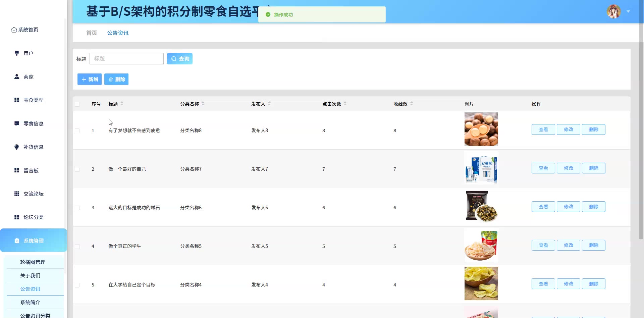Click the 新增 button
The height and width of the screenshot is (318, 644).
(x=90, y=79)
